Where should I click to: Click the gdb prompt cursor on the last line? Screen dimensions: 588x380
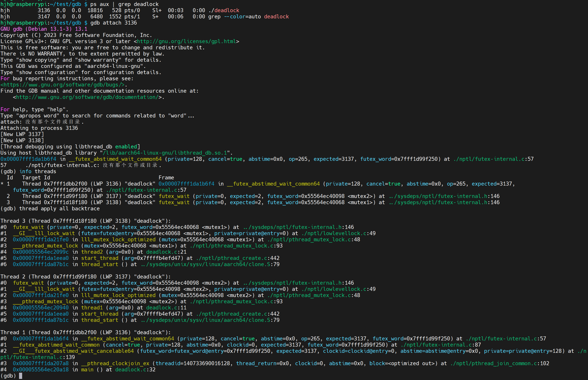[x=21, y=376]
